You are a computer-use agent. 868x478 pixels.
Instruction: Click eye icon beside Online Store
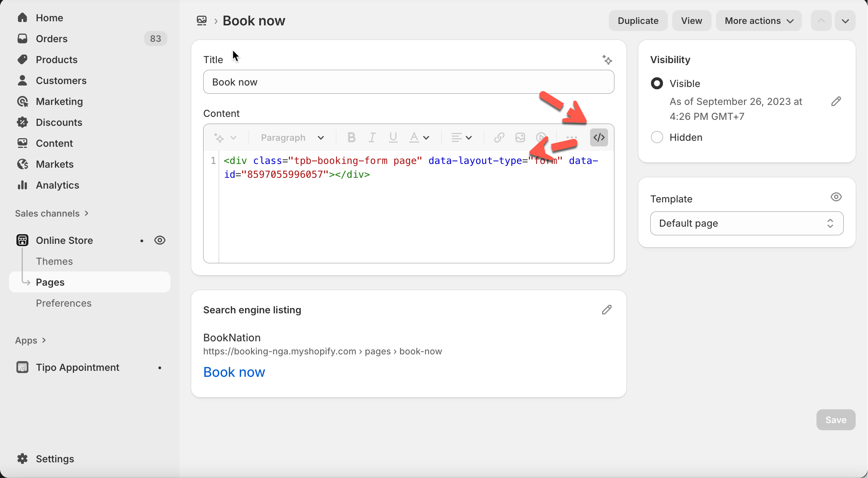coord(160,240)
